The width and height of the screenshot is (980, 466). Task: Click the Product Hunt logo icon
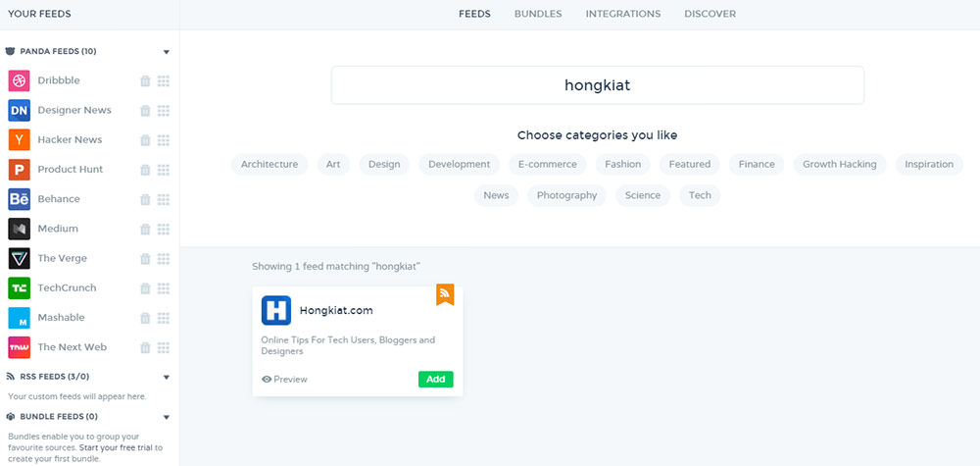pyautogui.click(x=20, y=170)
